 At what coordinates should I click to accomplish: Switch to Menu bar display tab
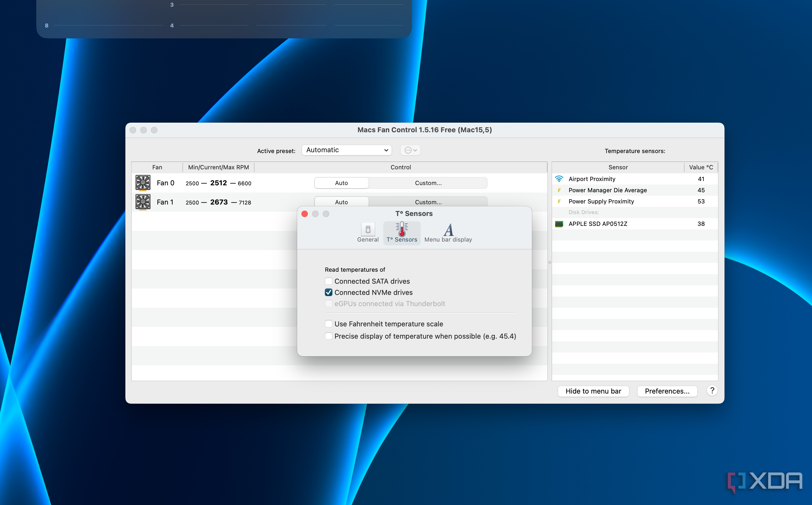coord(448,233)
